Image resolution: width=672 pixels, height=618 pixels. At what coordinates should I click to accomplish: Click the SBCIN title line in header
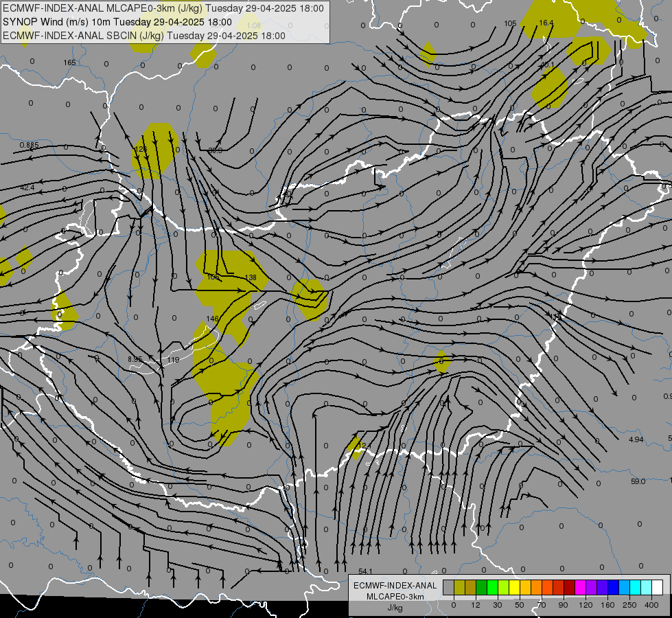tap(144, 36)
